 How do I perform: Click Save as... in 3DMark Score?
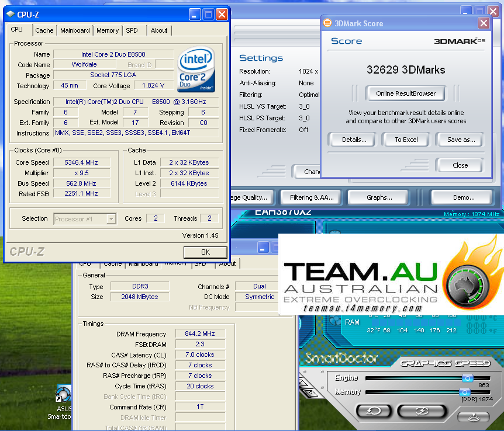[x=461, y=140]
